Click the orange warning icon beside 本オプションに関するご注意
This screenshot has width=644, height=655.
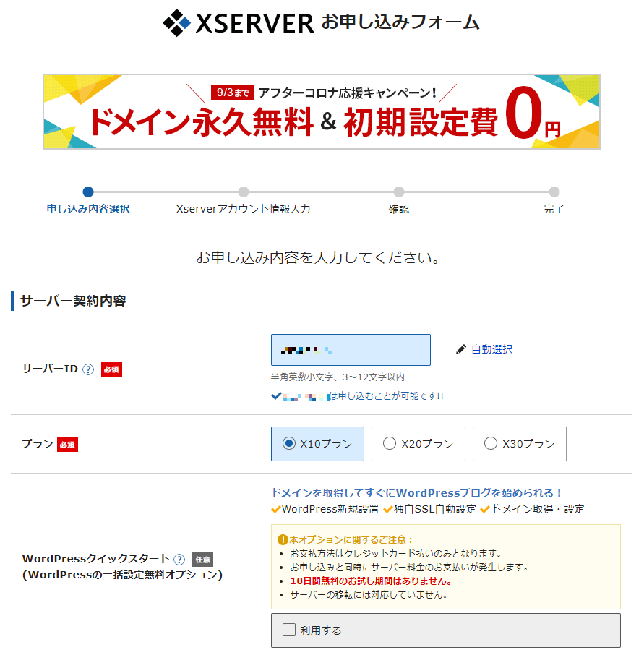point(283,540)
